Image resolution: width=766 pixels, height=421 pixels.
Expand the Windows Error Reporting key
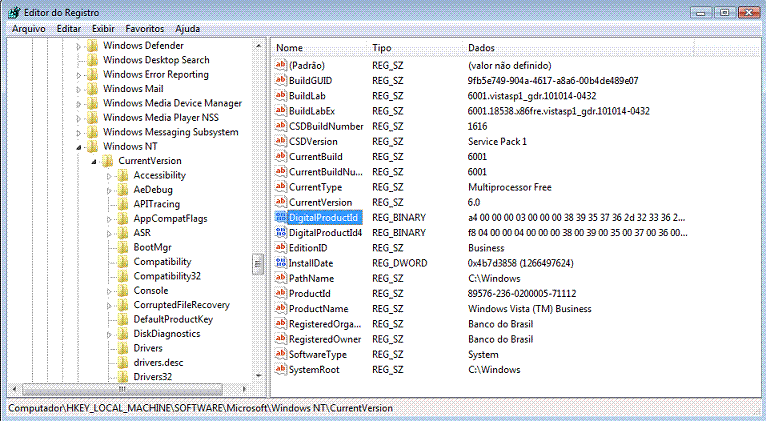[79, 76]
